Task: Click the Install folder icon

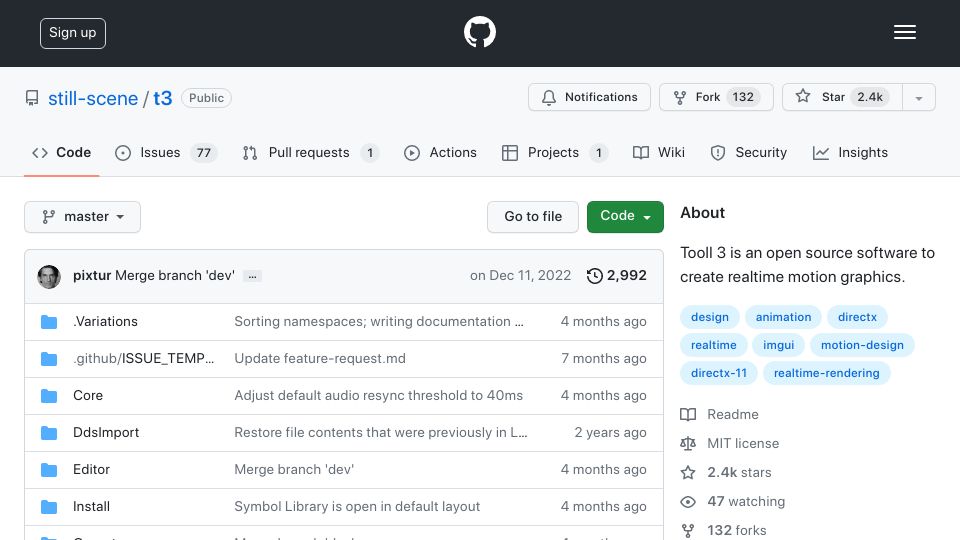Action: click(x=49, y=507)
